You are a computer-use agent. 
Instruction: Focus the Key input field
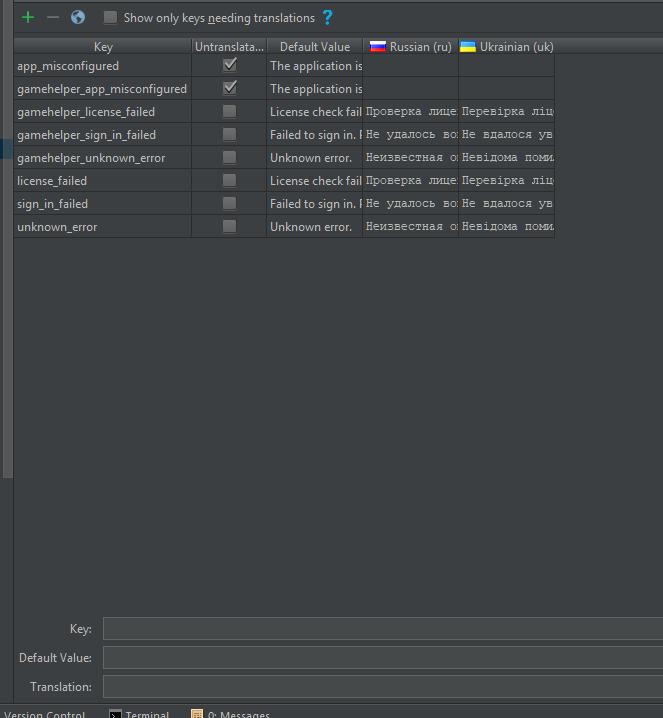tap(383, 628)
